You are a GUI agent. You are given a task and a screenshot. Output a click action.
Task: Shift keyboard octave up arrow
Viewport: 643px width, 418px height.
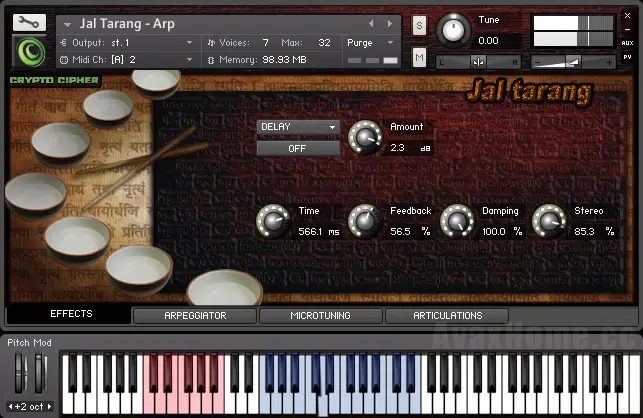tap(49, 407)
